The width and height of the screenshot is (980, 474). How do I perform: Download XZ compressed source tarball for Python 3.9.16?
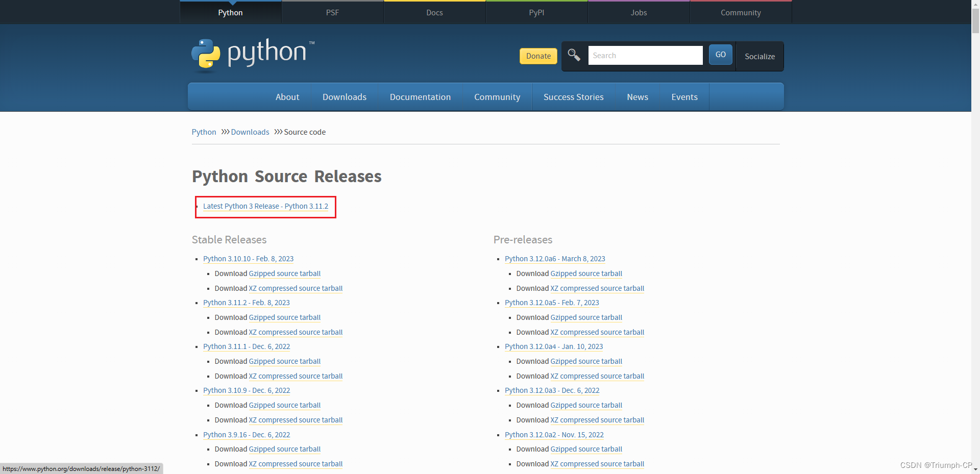295,463
